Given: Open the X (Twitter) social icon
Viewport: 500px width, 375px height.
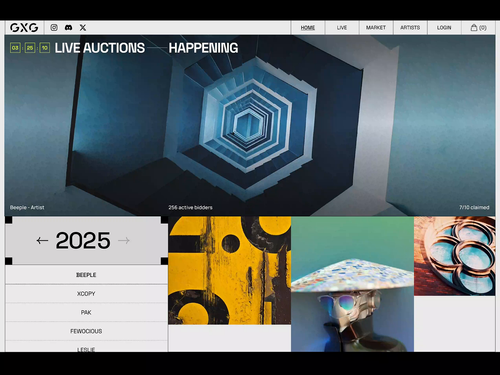Looking at the screenshot, I should click(83, 28).
